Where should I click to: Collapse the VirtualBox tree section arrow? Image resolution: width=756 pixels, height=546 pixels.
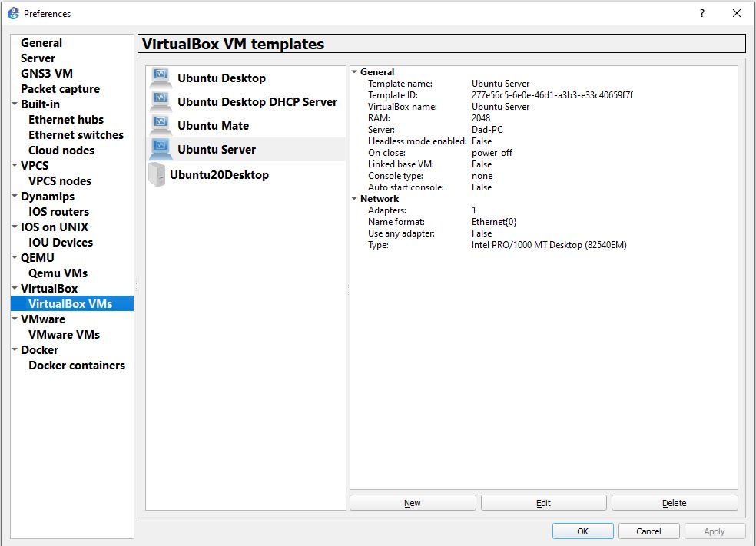pyautogui.click(x=15, y=288)
